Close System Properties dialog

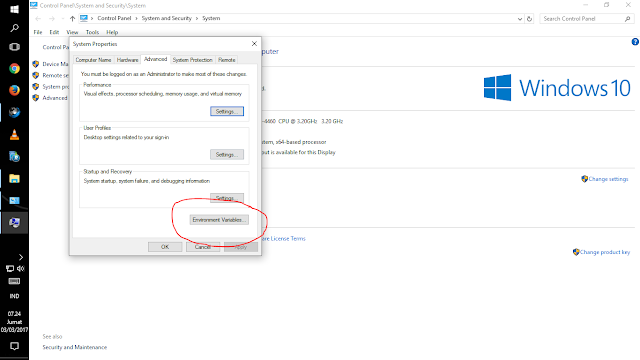click(254, 44)
